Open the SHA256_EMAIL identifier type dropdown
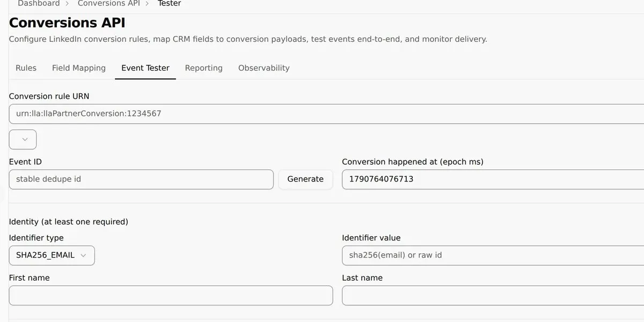Viewport: 644px width, 322px height. pos(52,255)
